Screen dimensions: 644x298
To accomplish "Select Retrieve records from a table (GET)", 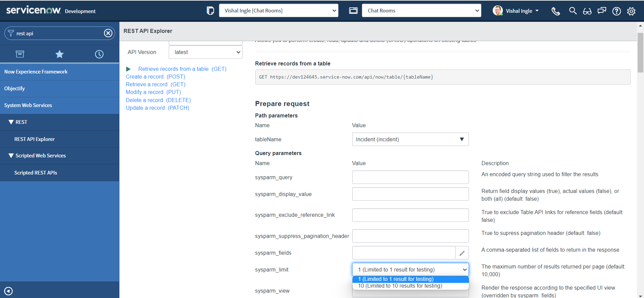I will pyautogui.click(x=182, y=69).
